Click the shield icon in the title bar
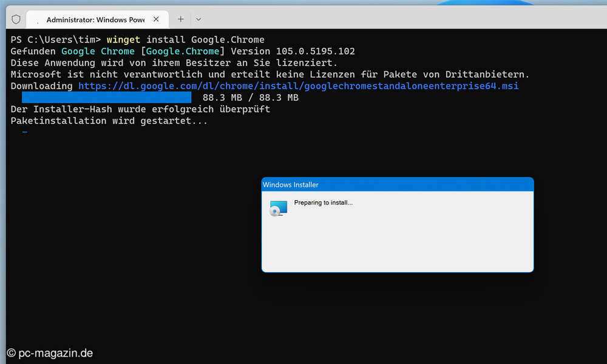Viewport: 607px width, 364px height. point(16,19)
